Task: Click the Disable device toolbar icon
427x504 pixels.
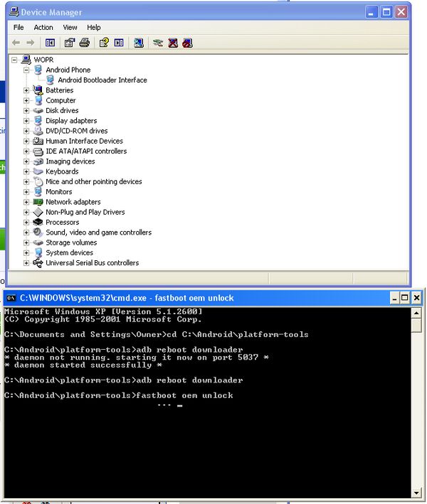Action: click(187, 43)
